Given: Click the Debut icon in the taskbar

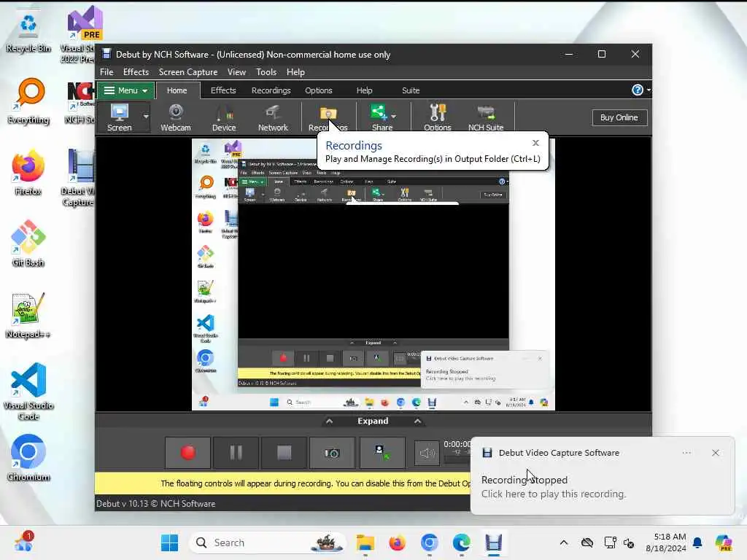Looking at the screenshot, I should [x=494, y=542].
